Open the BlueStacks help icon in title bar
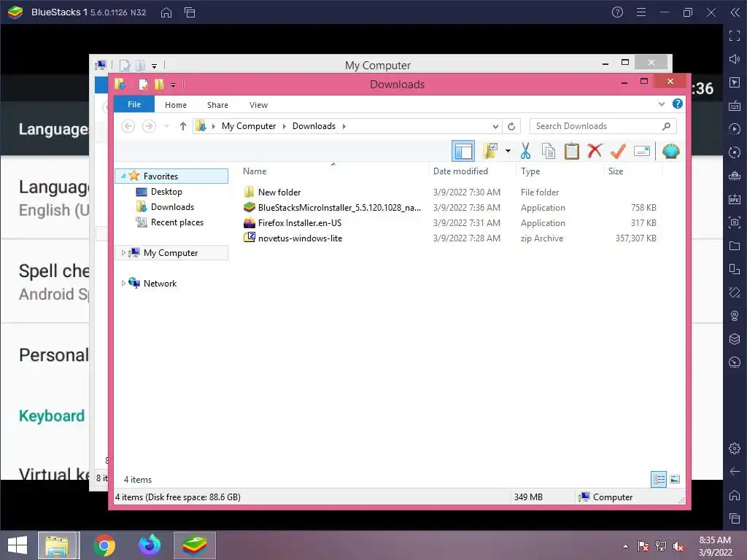Screen dimensions: 747x560 pyautogui.click(x=617, y=12)
